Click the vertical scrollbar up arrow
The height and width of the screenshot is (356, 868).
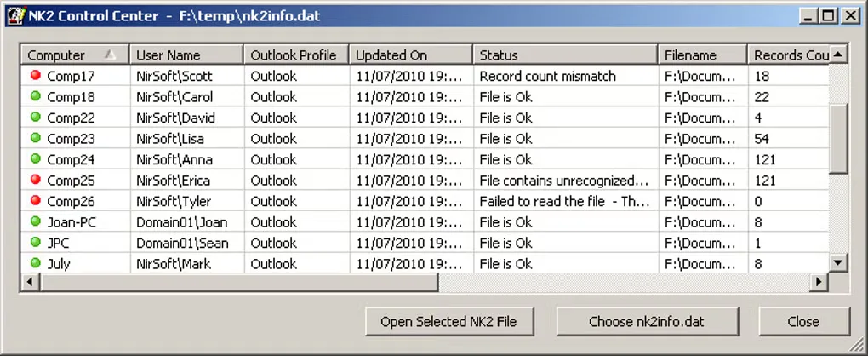point(839,55)
